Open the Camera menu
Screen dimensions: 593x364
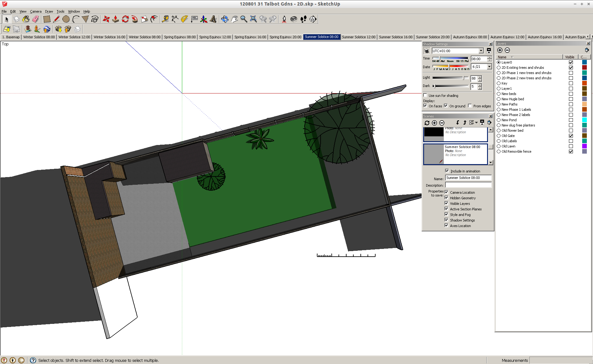(x=36, y=11)
